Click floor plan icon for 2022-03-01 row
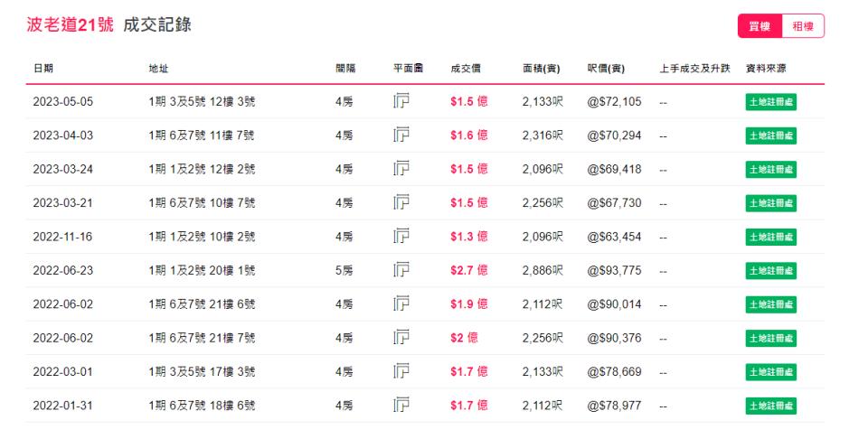Viewport: 868px width, 439px height. coord(401,371)
